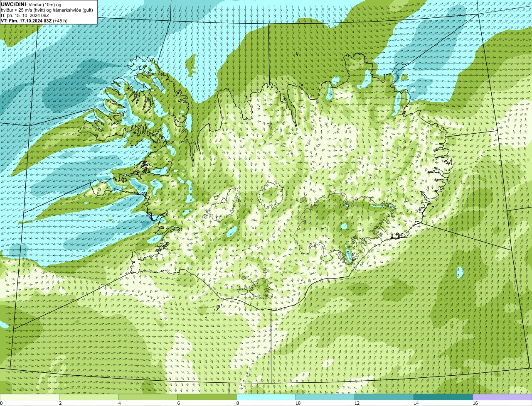Click the dark teal 14–16 legend segment
Viewport: 532px width, 406px height.
[x=443, y=397]
